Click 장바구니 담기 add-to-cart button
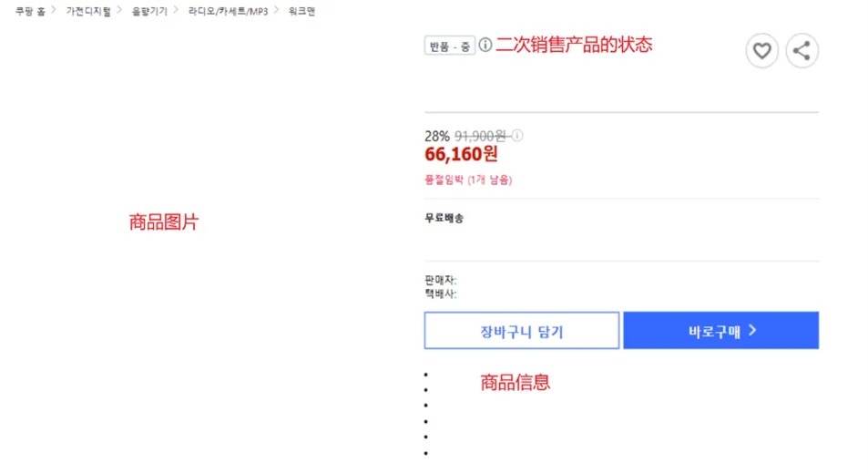 [522, 331]
